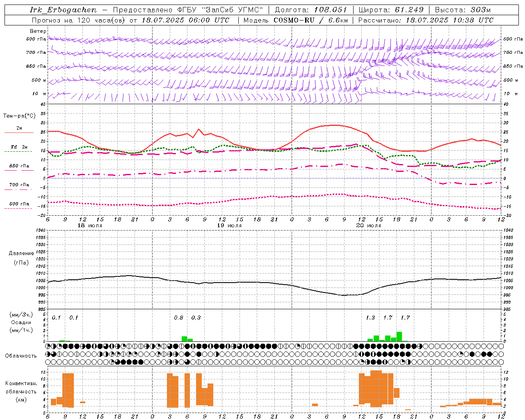The image size is (525, 420).
Task: Click the Конвективн. label
Action: 21,383
